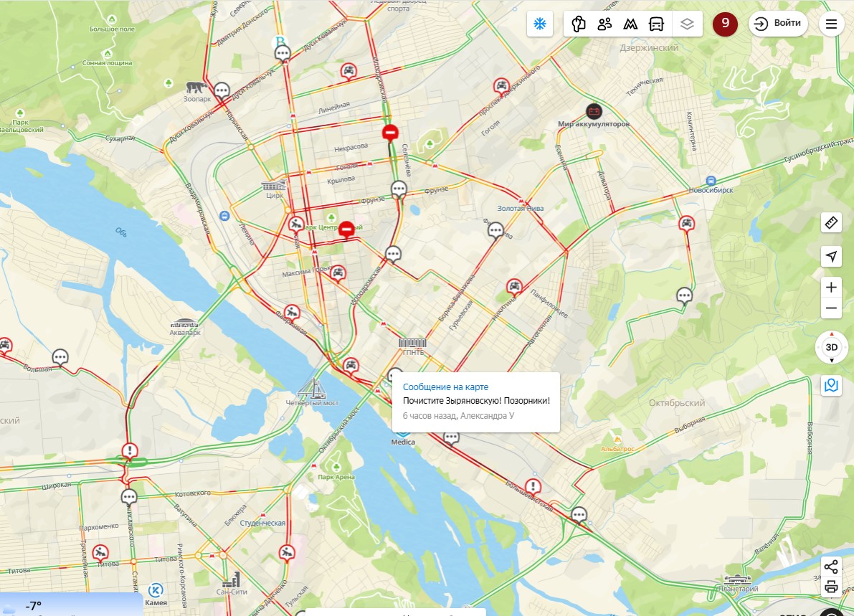This screenshot has width=854, height=616.
Task: Open the bookmarks map pin icon
Action: (831, 386)
